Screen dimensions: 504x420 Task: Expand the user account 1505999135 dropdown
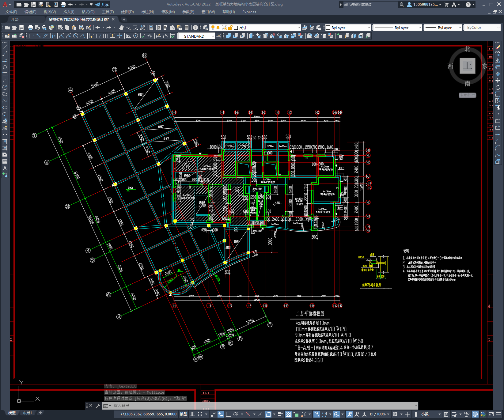pos(424,5)
